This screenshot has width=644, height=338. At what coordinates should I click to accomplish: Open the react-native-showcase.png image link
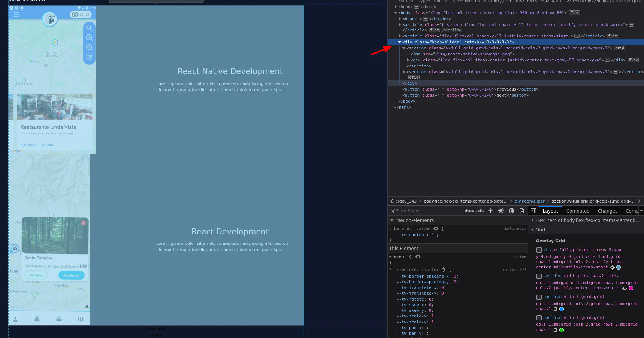[x=472, y=54]
